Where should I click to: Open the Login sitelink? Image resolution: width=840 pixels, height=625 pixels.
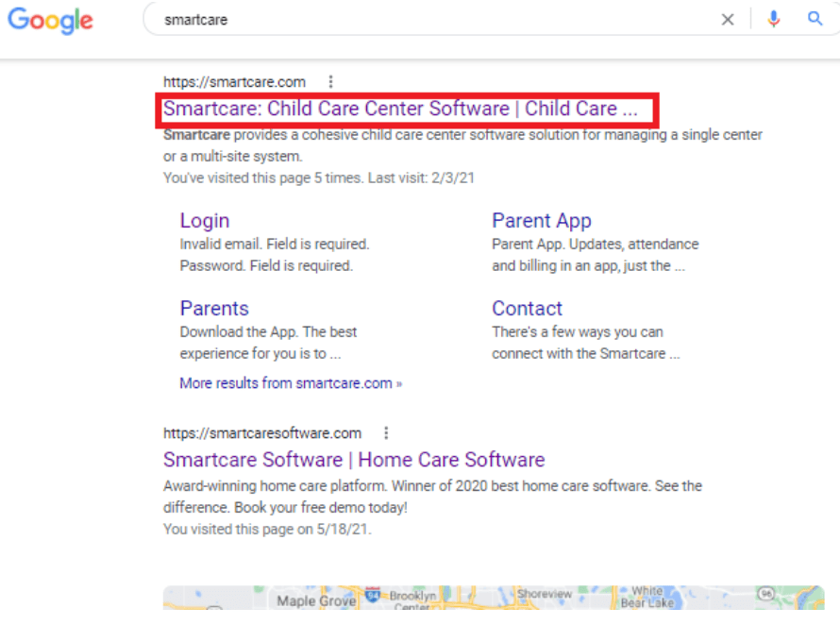coord(204,220)
